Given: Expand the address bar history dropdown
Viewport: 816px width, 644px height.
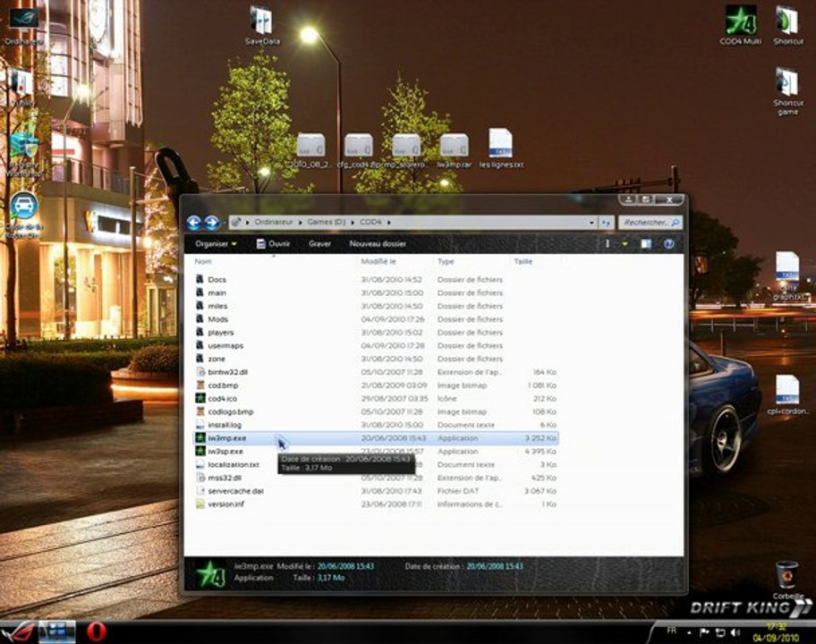Looking at the screenshot, I should coord(591,223).
